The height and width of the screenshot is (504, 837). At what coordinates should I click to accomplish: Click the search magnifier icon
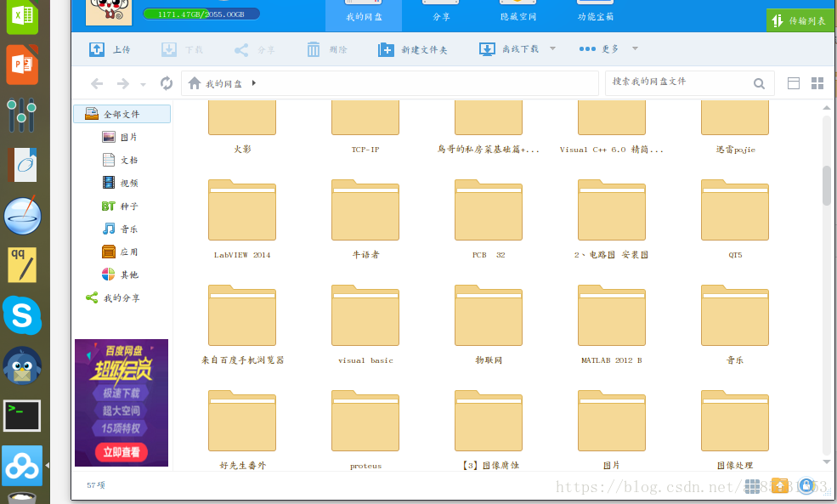tap(759, 83)
